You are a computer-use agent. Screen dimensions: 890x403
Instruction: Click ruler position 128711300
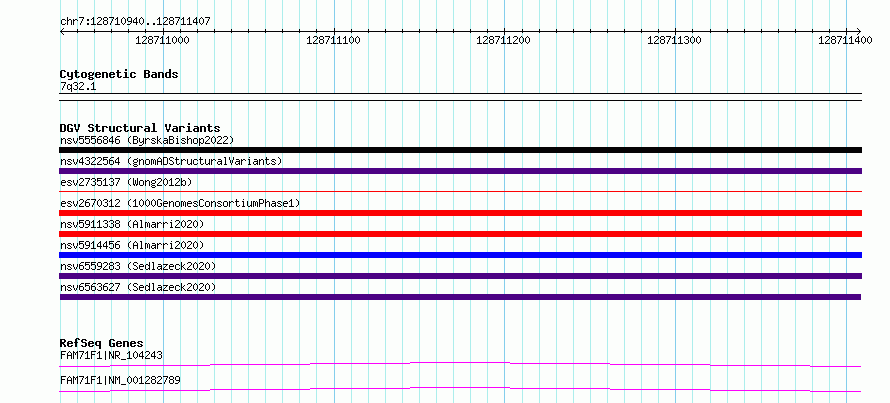coord(674,40)
